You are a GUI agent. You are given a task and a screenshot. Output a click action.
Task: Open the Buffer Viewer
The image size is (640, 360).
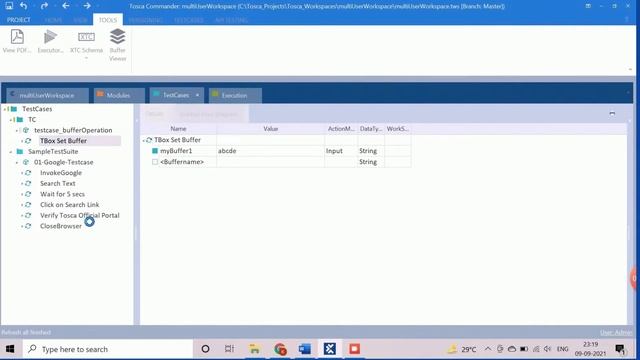pos(118,45)
